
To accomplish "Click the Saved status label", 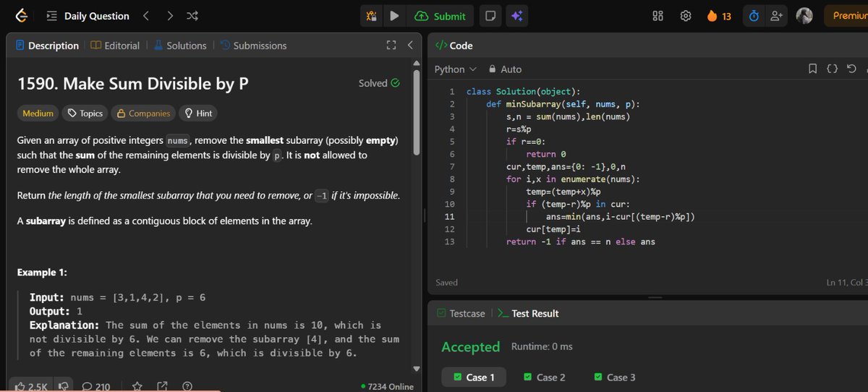I will click(447, 283).
